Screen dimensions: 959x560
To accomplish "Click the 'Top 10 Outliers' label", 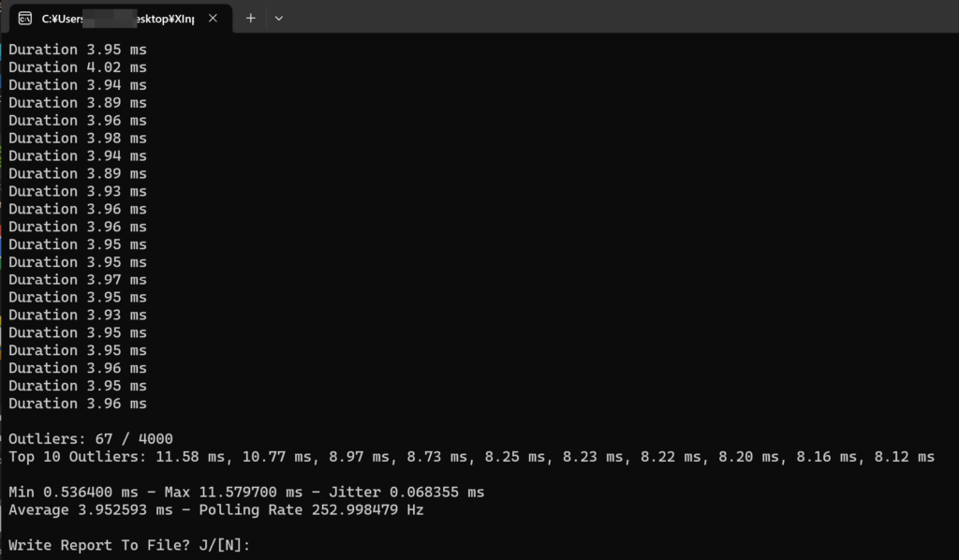I will 77,457.
